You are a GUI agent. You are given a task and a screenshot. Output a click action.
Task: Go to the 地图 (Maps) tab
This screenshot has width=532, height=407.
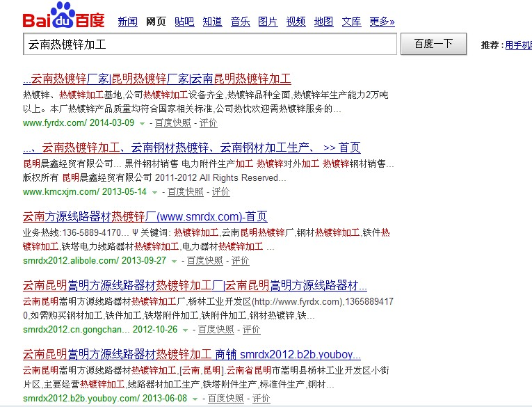pos(323,22)
